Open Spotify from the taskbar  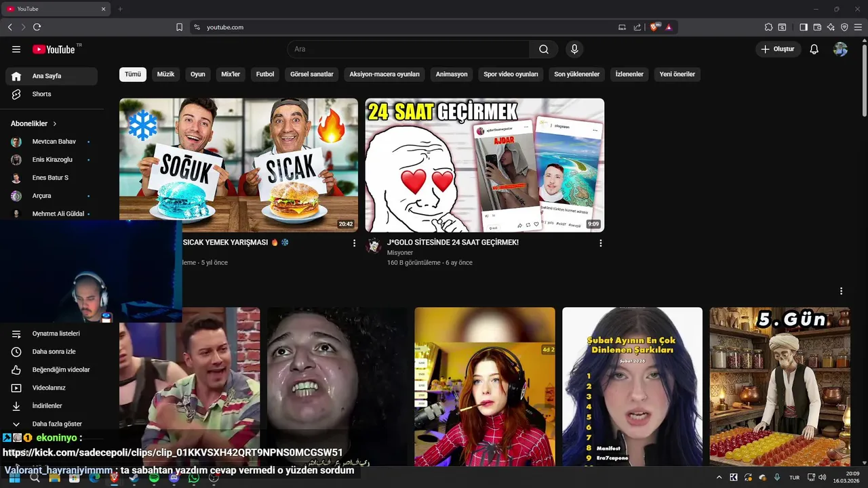(154, 478)
